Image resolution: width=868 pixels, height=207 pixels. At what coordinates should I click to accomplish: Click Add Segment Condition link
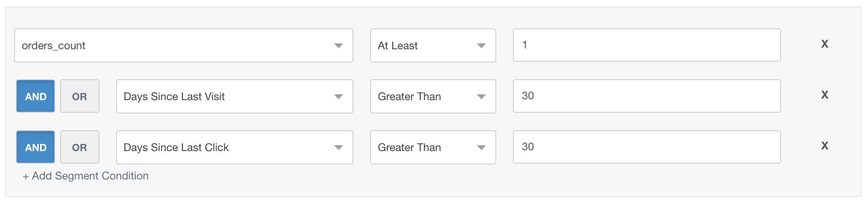pos(90,176)
